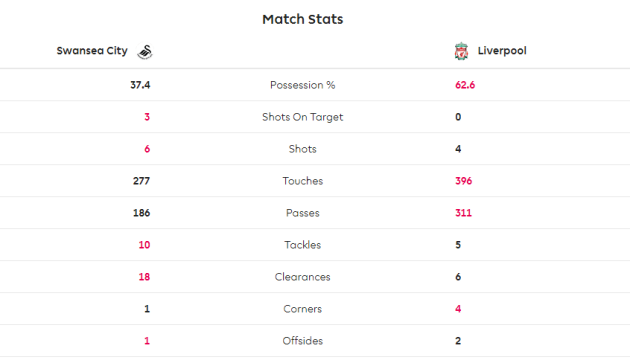
Task: Click Swansea's 186 passes value
Action: click(x=141, y=213)
